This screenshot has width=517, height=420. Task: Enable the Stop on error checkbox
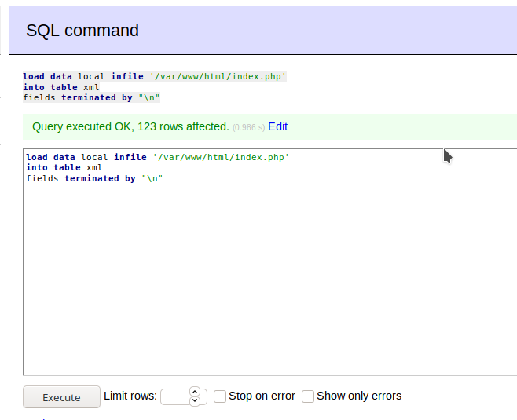pos(220,396)
